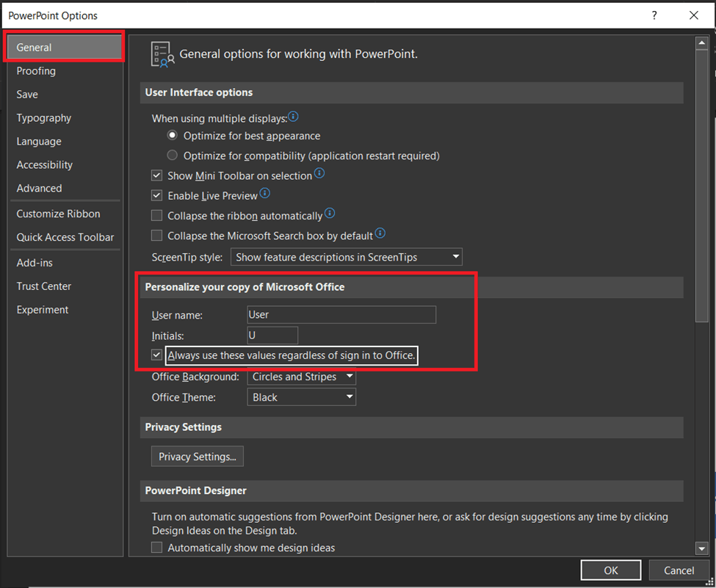The height and width of the screenshot is (588, 716).
Task: Open the Proofing category
Action: tap(65, 70)
